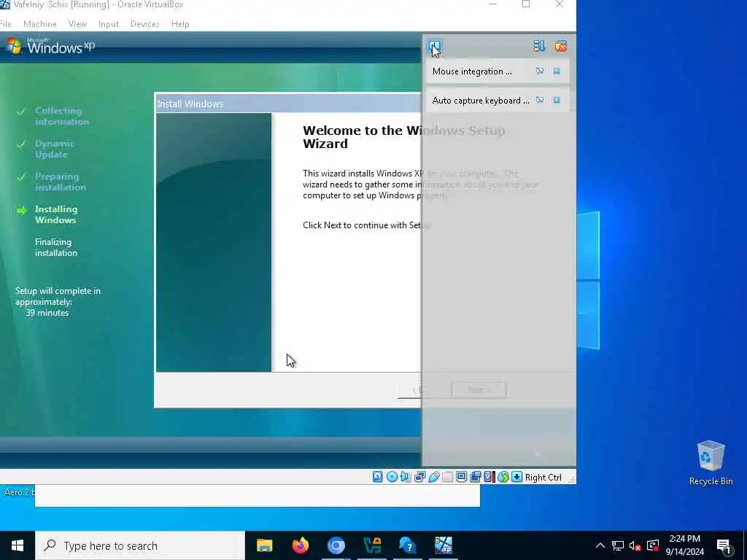Click the Dynamic Update step
747x560 pixels.
pos(54,149)
